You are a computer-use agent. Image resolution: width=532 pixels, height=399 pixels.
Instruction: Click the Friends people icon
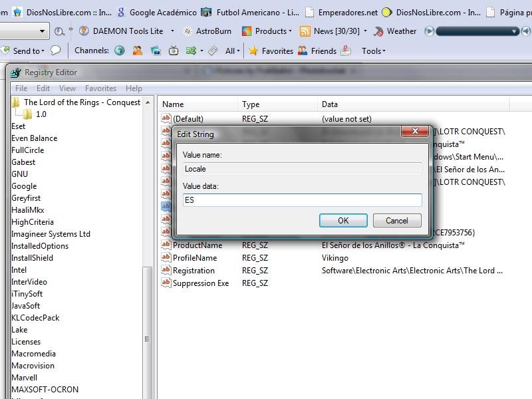point(303,51)
